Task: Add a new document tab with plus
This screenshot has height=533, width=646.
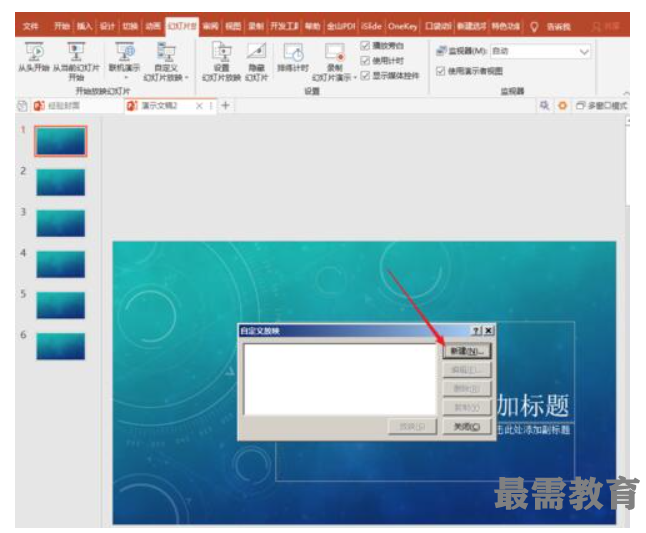Action: pyautogui.click(x=225, y=105)
